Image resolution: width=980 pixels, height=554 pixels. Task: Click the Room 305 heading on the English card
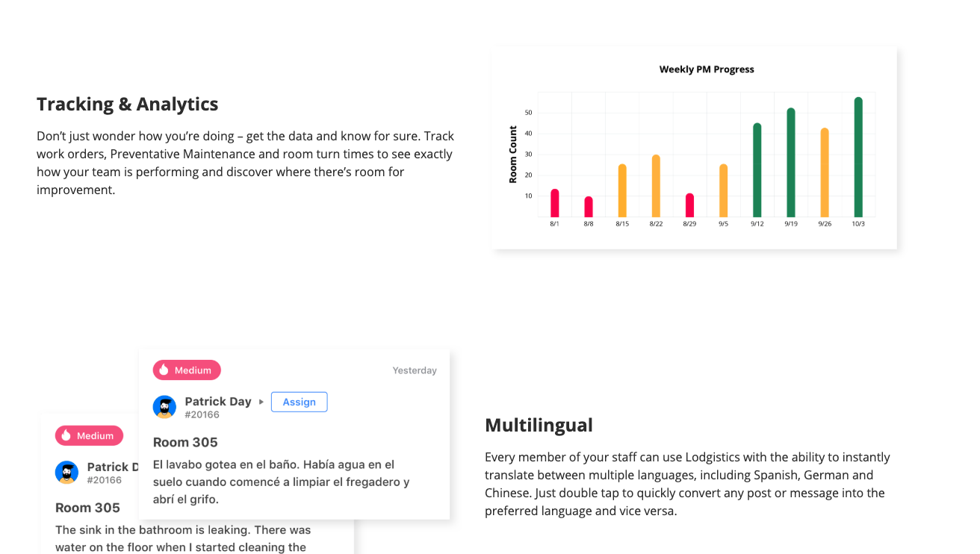87,508
